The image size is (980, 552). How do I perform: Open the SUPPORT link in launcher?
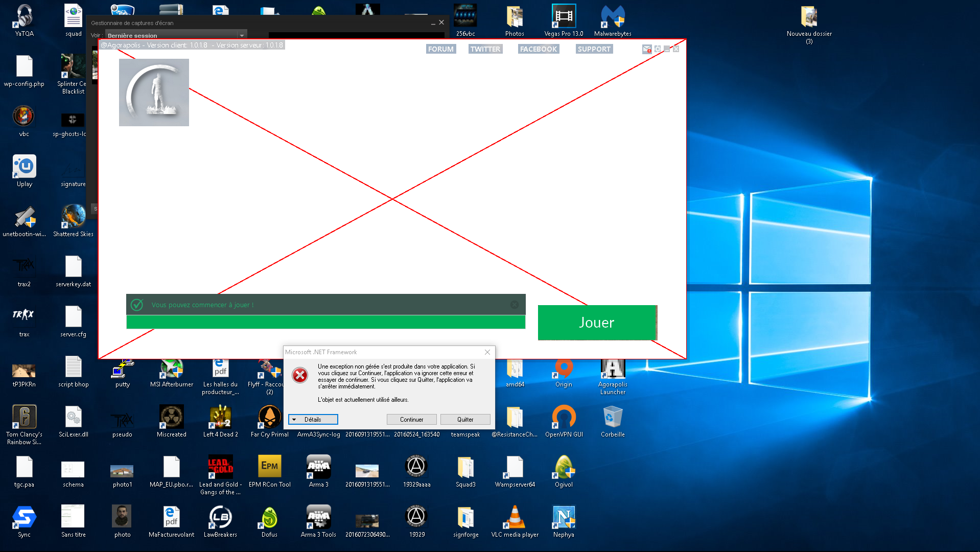594,49
